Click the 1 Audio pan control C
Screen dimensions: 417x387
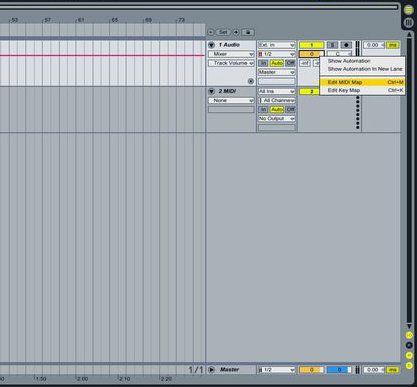pos(339,54)
